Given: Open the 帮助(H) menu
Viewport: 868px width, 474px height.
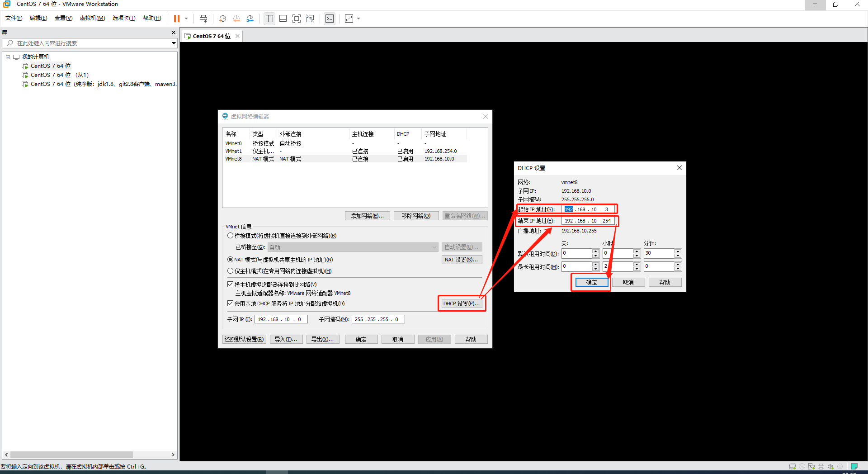Looking at the screenshot, I should [152, 18].
